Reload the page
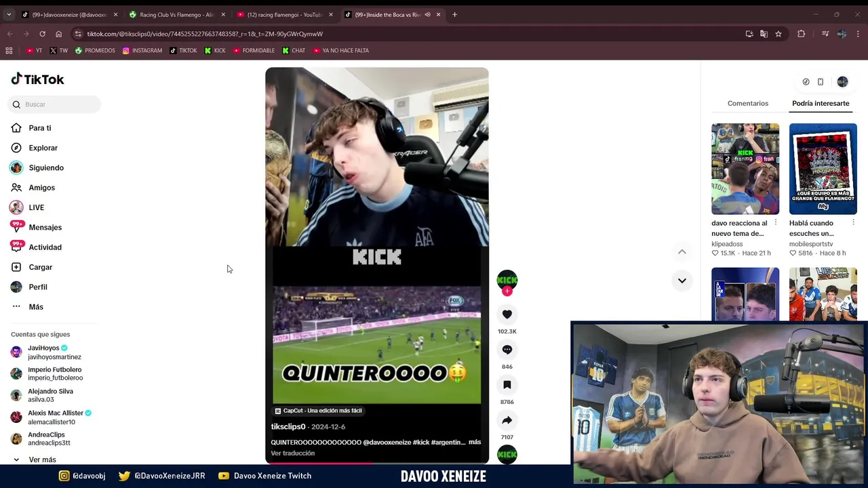The width and height of the screenshot is (868, 488). (x=42, y=34)
